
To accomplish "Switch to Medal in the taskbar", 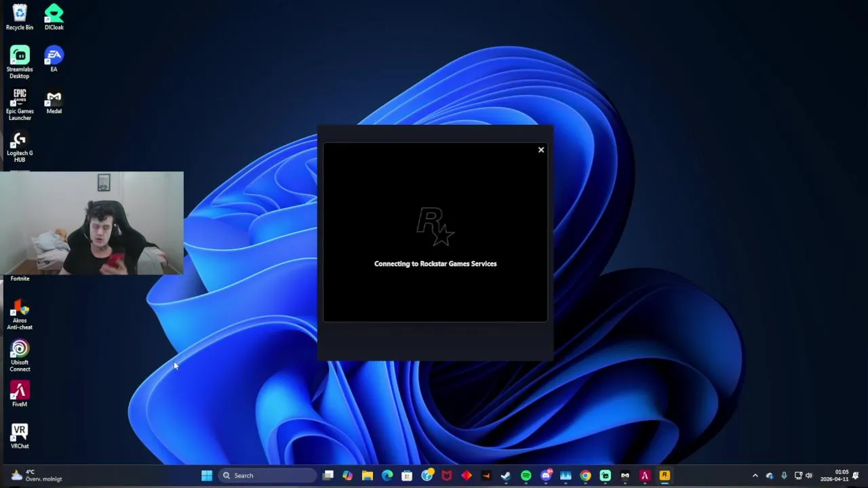I will tap(625, 476).
